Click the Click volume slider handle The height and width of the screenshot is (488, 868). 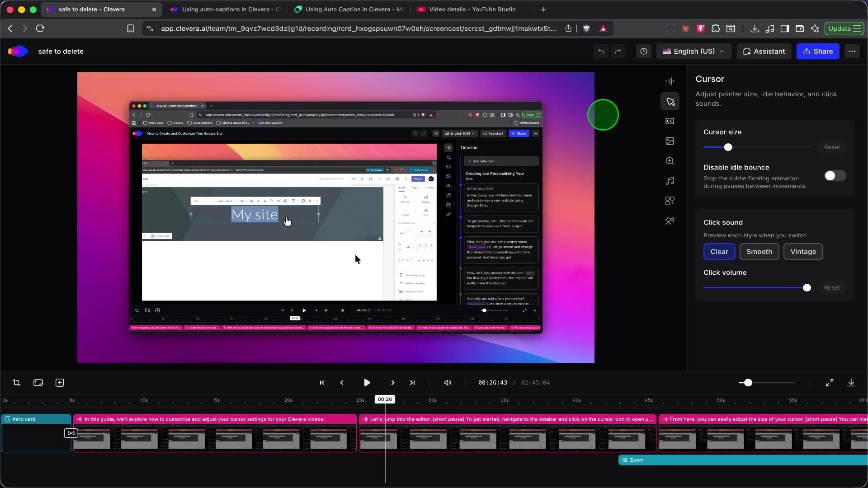[807, 288]
